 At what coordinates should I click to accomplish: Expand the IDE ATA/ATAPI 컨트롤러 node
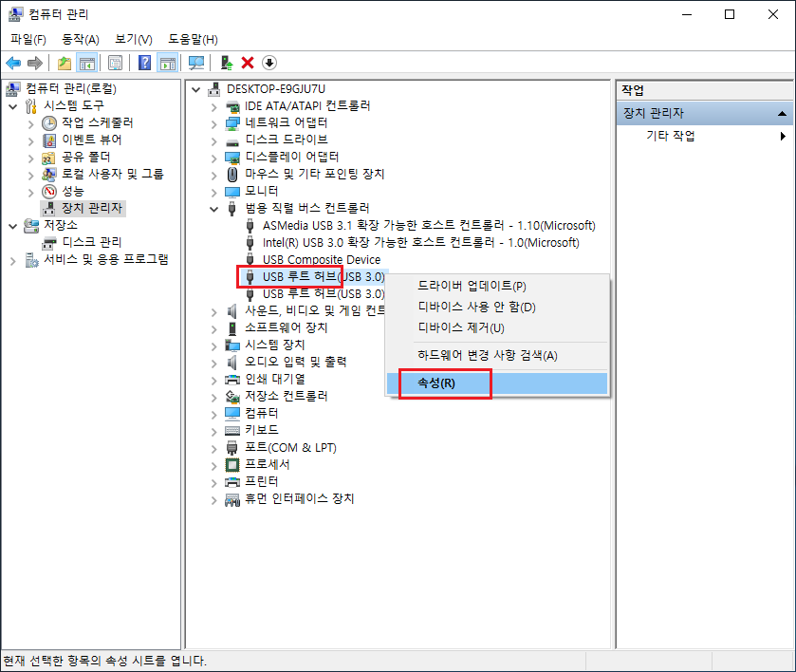pyautogui.click(x=214, y=106)
